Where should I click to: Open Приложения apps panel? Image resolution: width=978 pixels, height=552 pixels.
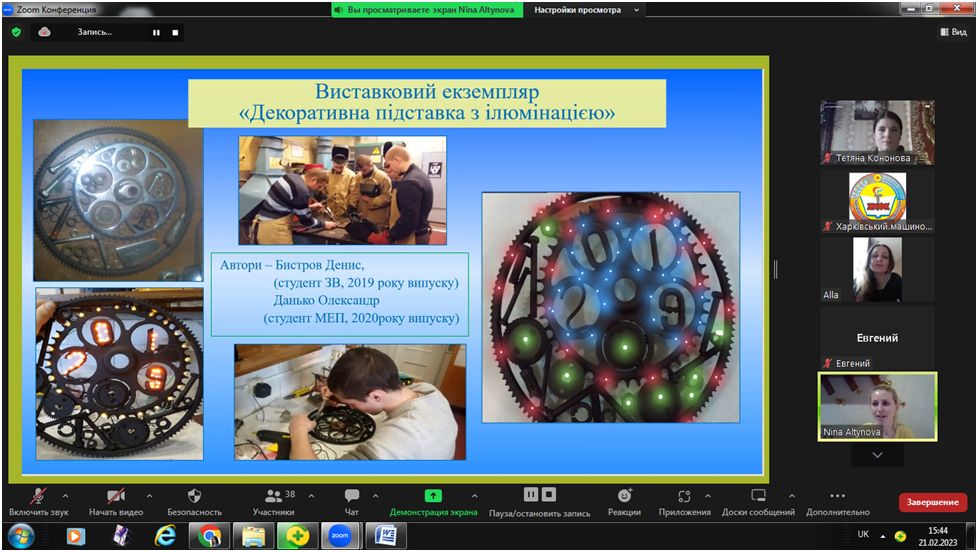point(684,502)
